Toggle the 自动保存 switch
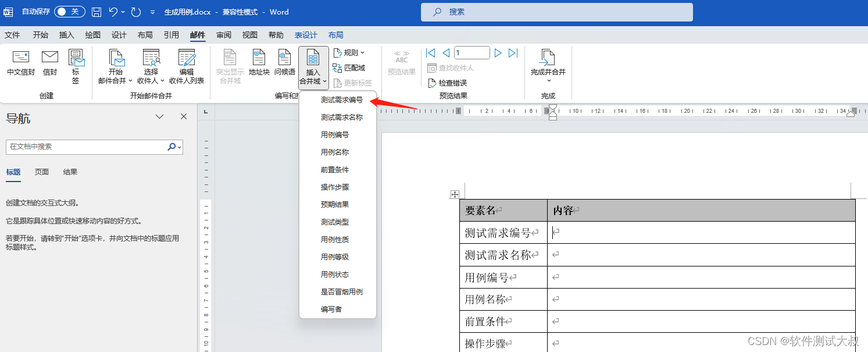Screen dimensions: 868x352 tap(69, 12)
